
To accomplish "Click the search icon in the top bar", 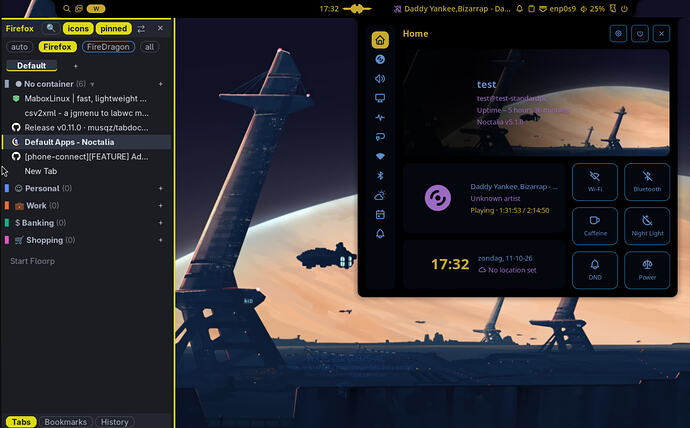I will 66,8.
